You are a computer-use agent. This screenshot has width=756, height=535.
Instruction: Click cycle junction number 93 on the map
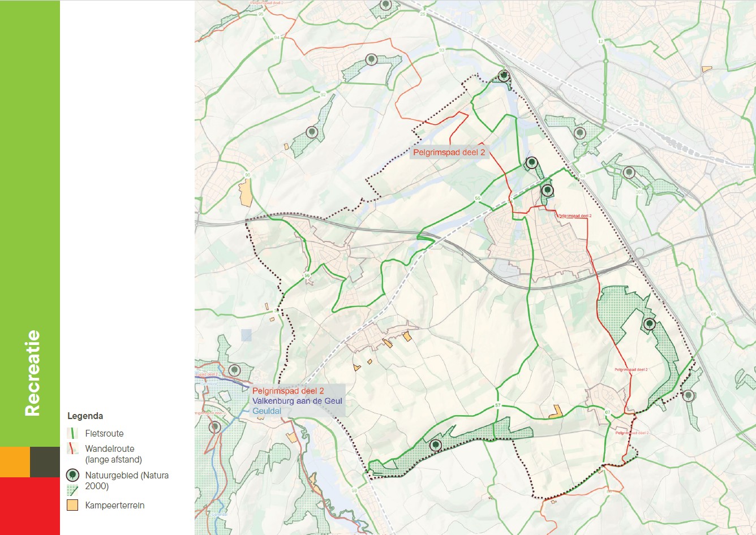[441, 50]
